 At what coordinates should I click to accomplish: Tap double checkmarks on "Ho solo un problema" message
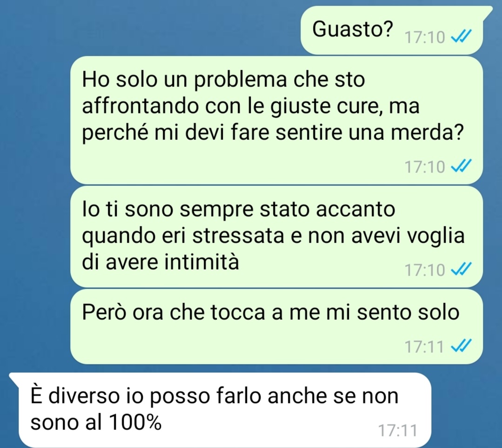point(461,166)
